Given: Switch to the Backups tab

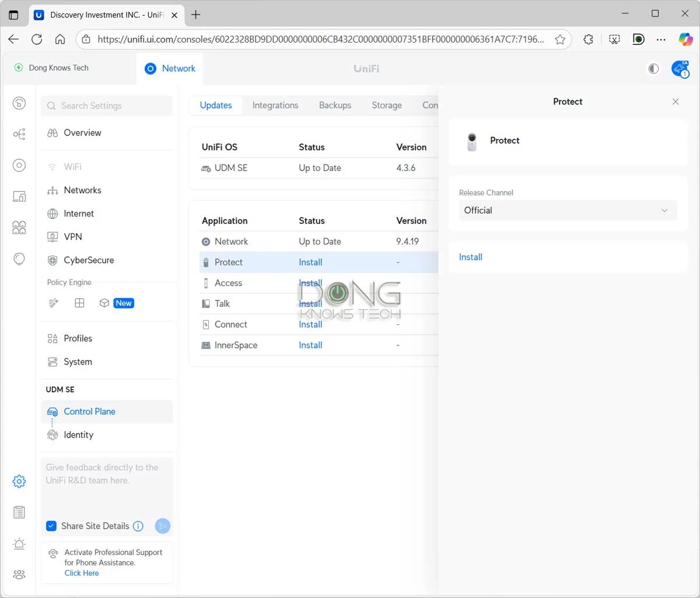Looking at the screenshot, I should (x=335, y=105).
